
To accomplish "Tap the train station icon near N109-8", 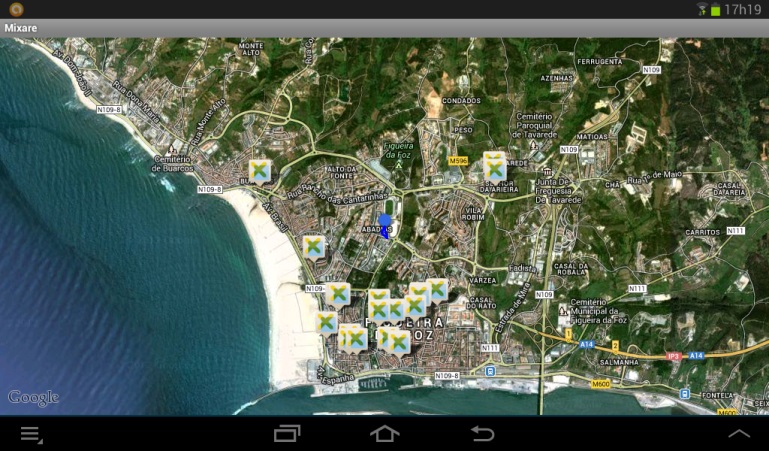I will point(489,370).
